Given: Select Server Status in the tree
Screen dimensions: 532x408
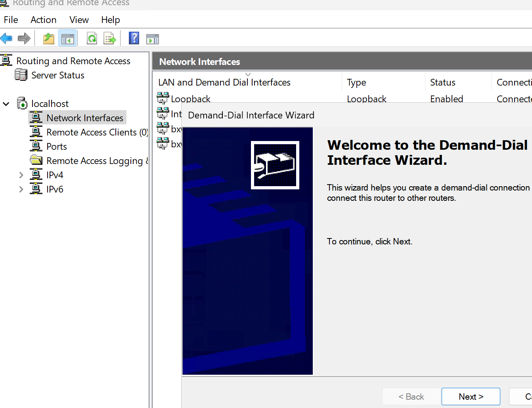Looking at the screenshot, I should point(58,75).
